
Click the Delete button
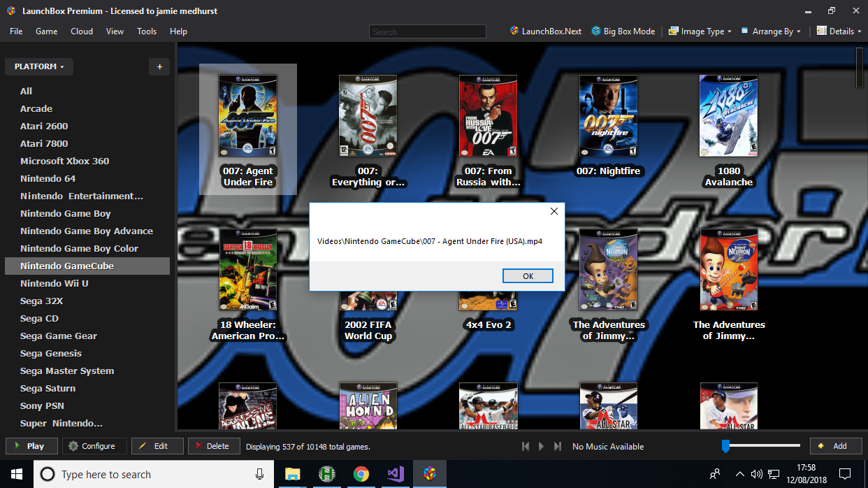214,446
